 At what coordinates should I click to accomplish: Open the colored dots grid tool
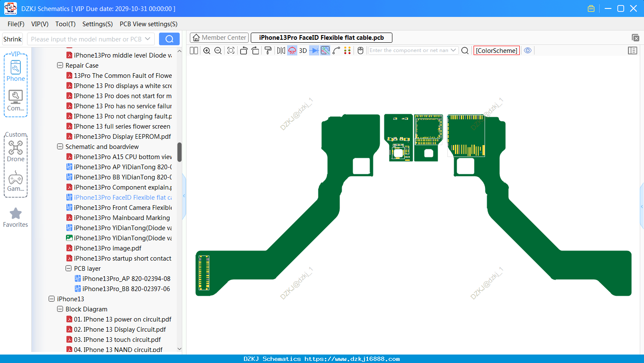click(x=347, y=50)
